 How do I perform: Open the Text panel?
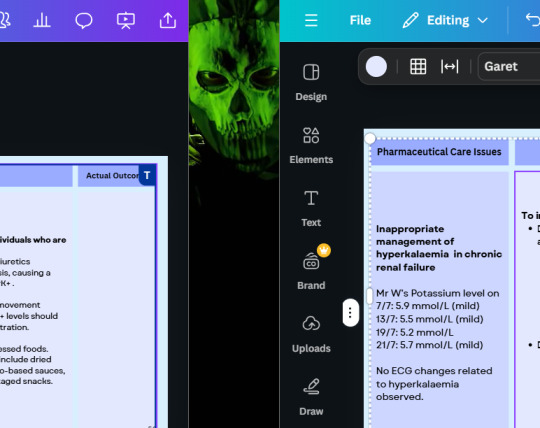[311, 208]
